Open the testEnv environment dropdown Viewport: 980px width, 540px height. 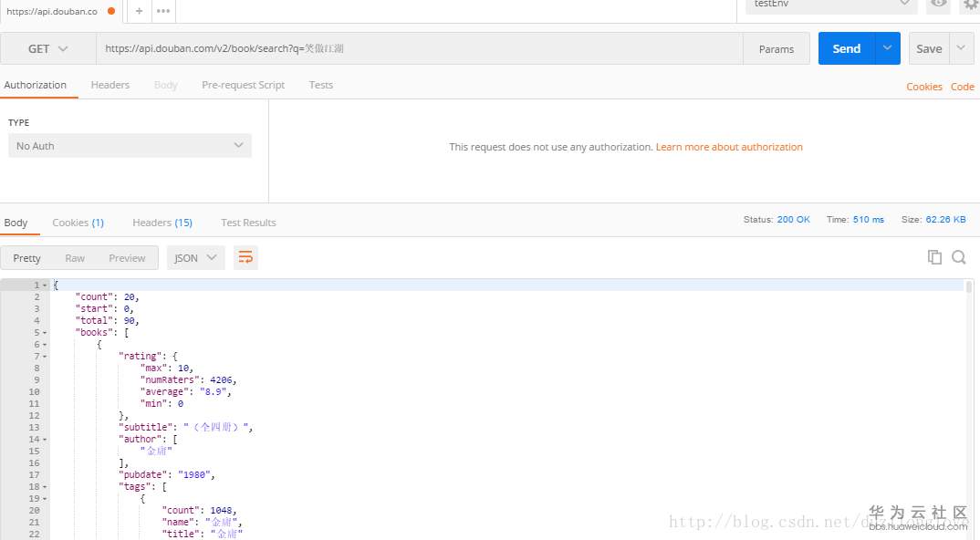(x=831, y=5)
